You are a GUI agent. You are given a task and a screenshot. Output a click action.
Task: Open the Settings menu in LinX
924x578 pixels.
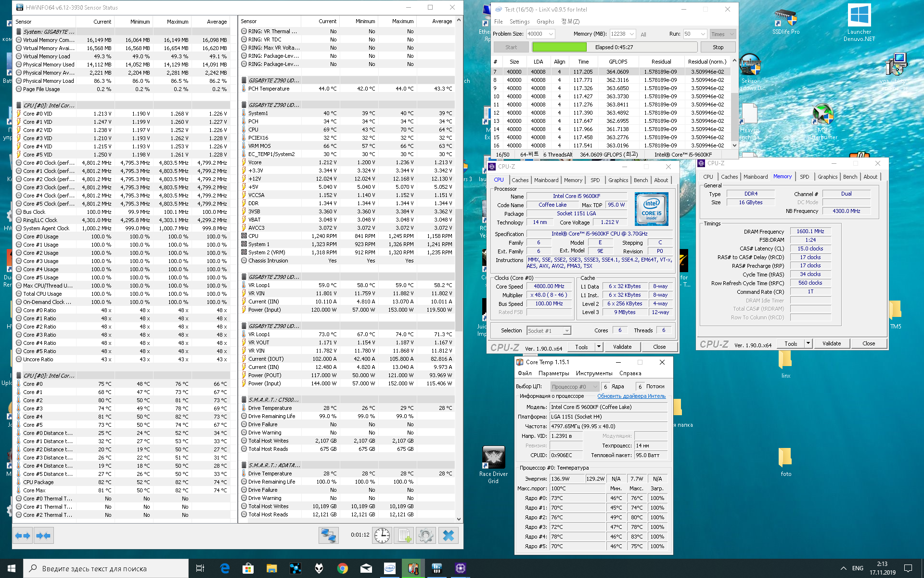click(x=519, y=22)
